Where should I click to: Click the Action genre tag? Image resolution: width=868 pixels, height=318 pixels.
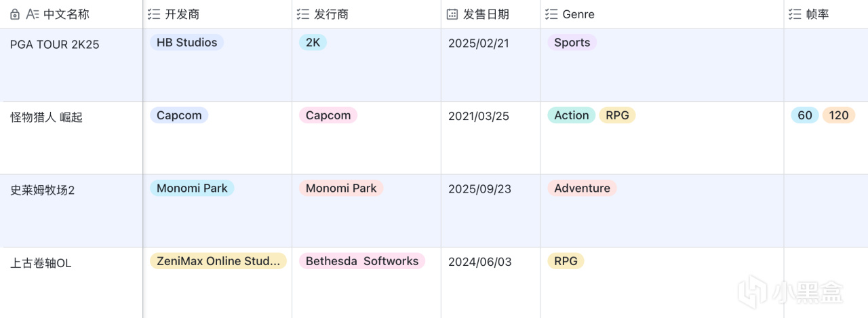[x=571, y=115]
